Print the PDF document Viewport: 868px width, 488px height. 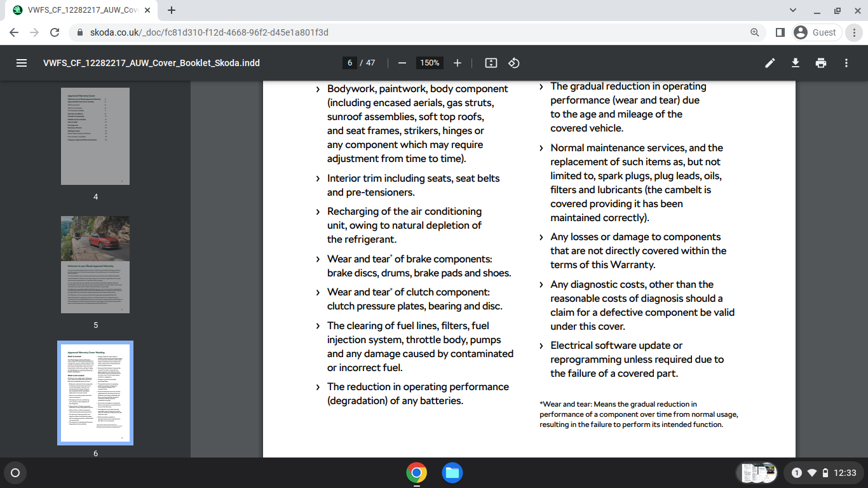pyautogui.click(x=821, y=63)
